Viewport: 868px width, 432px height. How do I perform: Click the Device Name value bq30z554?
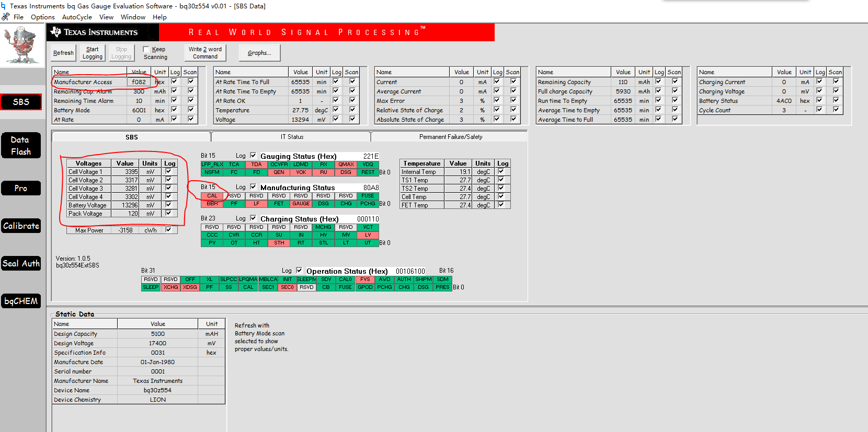coord(158,390)
